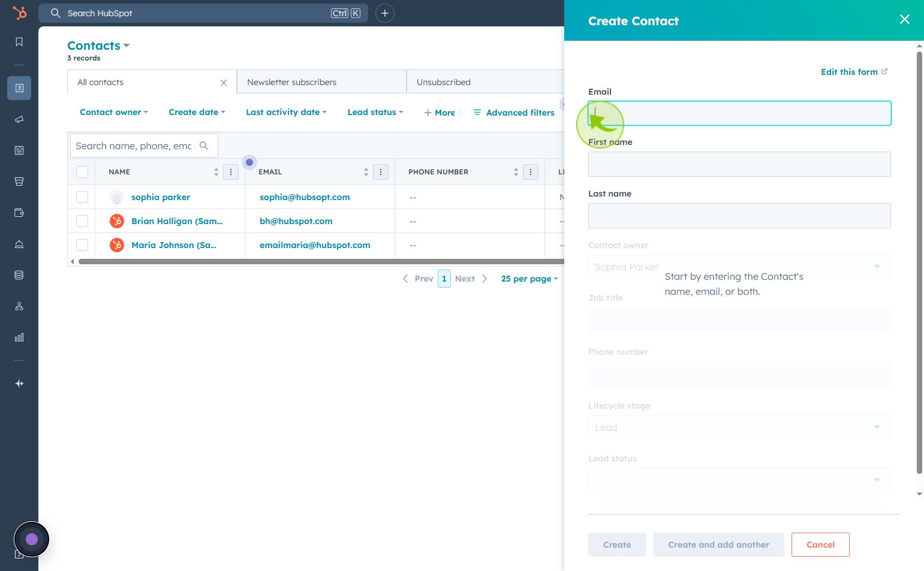Go to Next page
This screenshot has height=571, width=924.
tap(471, 279)
